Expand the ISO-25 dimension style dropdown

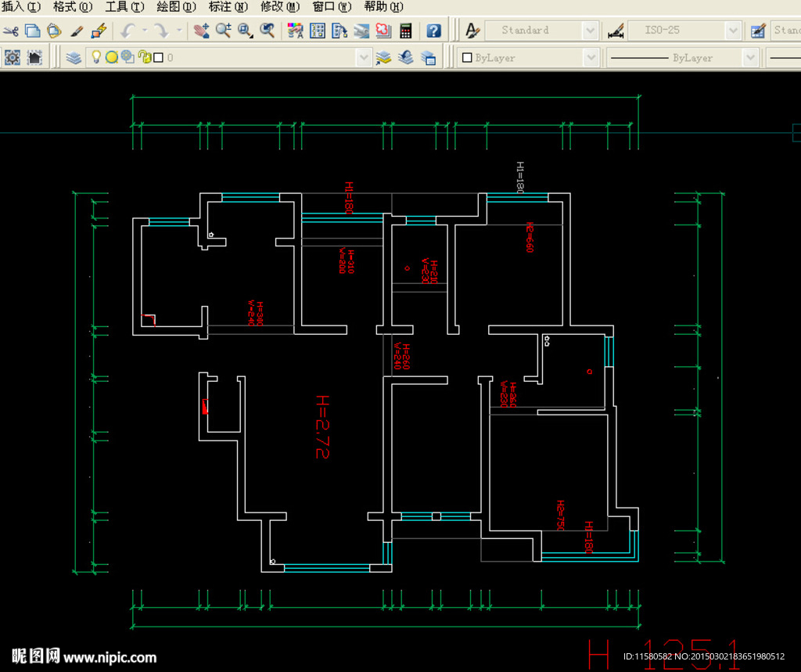[x=733, y=31]
